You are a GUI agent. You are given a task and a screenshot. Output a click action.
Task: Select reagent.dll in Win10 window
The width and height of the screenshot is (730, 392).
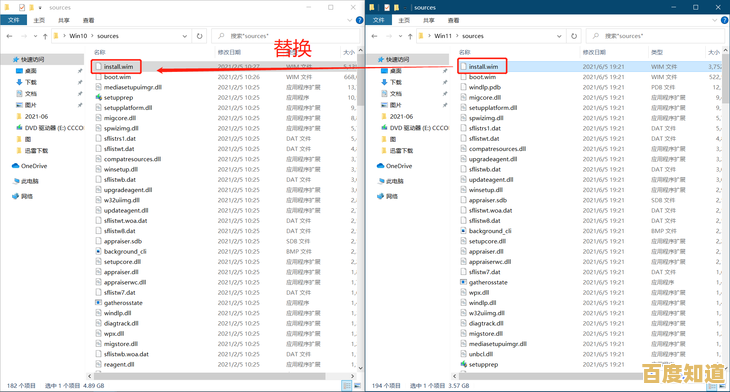[119, 364]
